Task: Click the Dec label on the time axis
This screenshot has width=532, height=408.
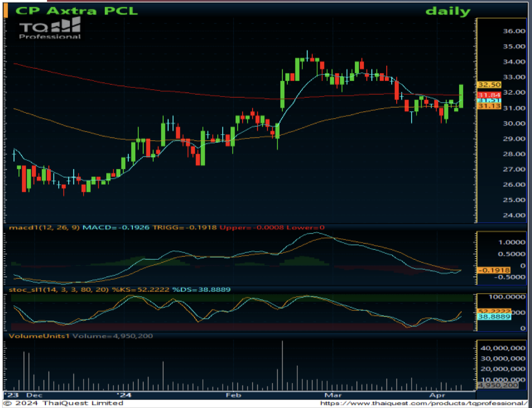Action: (34, 395)
